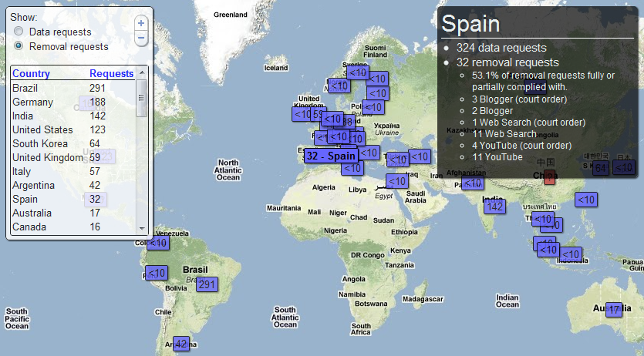Click '3 Blogger (court order)' entry

[x=520, y=99]
